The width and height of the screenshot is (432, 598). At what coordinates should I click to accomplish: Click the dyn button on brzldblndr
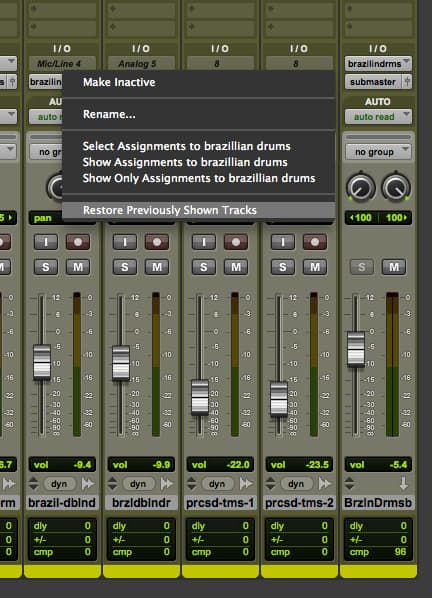[x=138, y=484]
